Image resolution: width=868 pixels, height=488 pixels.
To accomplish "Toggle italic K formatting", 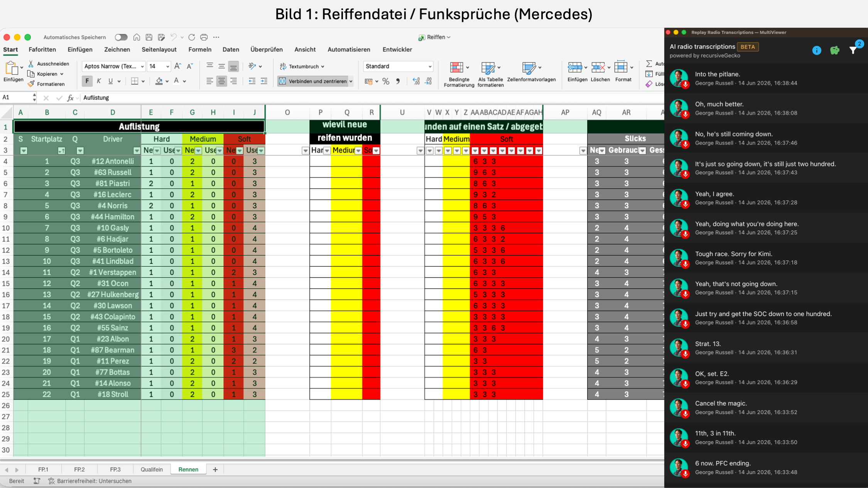I will (x=99, y=81).
